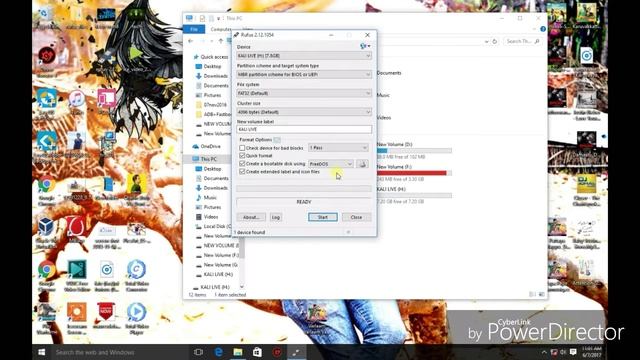
Task: Show hidden system tray icons chevron
Action: tap(544, 352)
